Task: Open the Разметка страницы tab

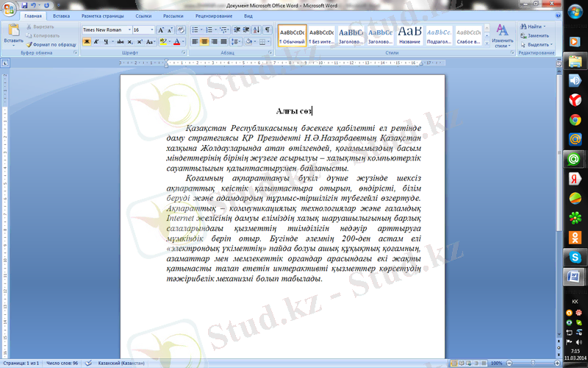Action: pyautogui.click(x=103, y=15)
